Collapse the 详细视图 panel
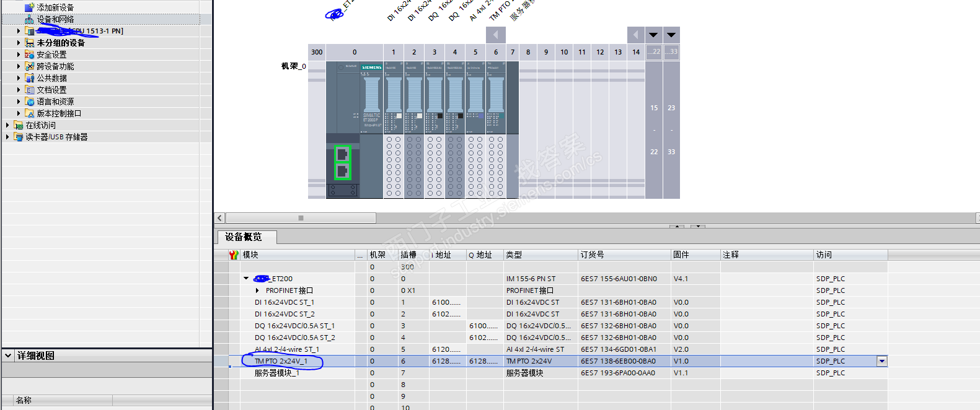Viewport: 980px width, 410px height. pyautogui.click(x=8, y=355)
